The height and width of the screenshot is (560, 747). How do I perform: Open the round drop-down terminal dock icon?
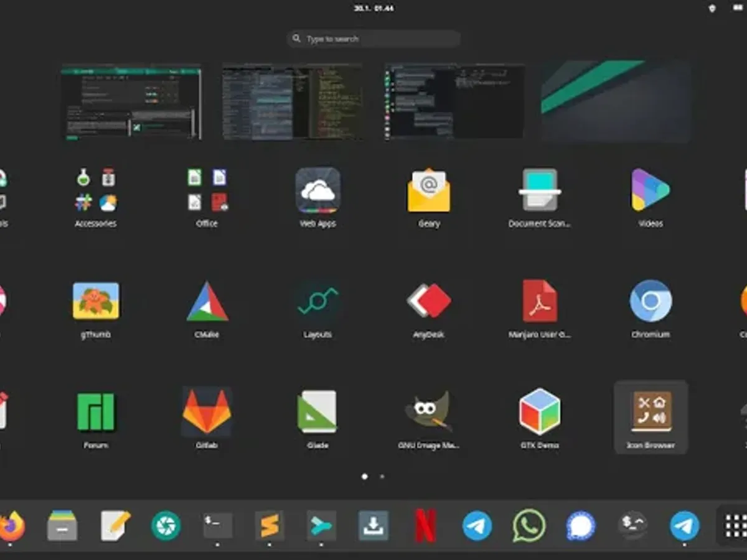tap(632, 526)
